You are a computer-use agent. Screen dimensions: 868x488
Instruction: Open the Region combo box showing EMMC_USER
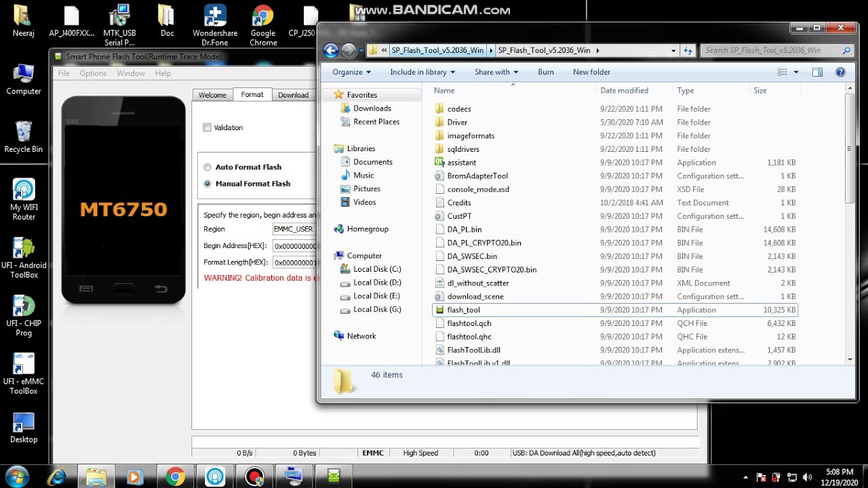point(295,229)
